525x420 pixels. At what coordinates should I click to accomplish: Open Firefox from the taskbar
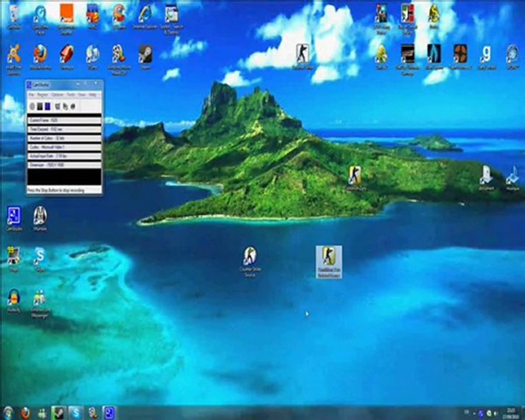tap(26, 413)
